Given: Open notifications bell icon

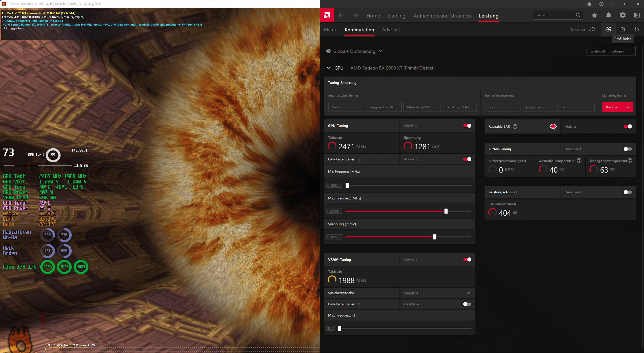Looking at the screenshot, I should 609,15.
